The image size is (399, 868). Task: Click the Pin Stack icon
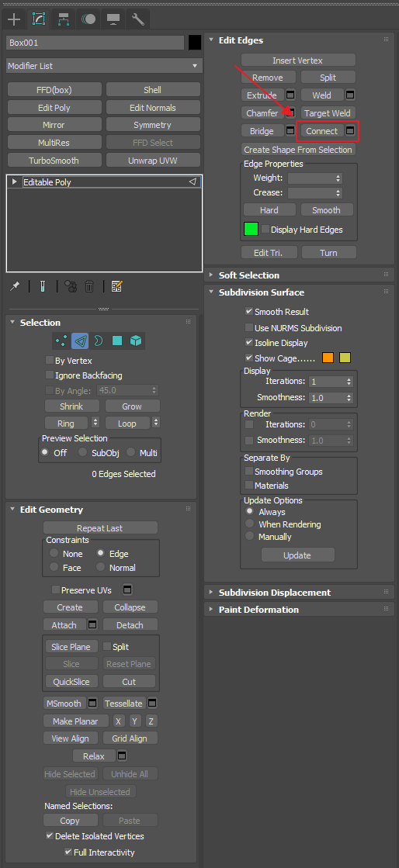coord(16,286)
